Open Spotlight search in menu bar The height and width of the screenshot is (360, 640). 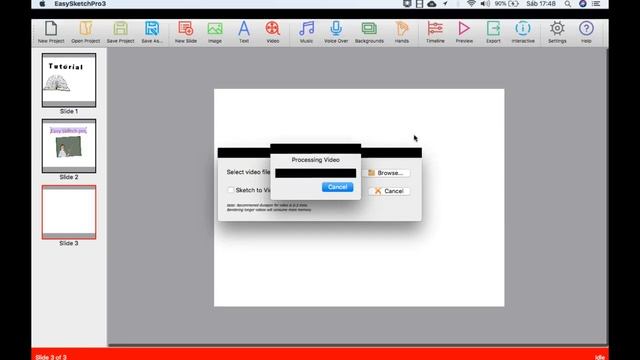pos(568,4)
